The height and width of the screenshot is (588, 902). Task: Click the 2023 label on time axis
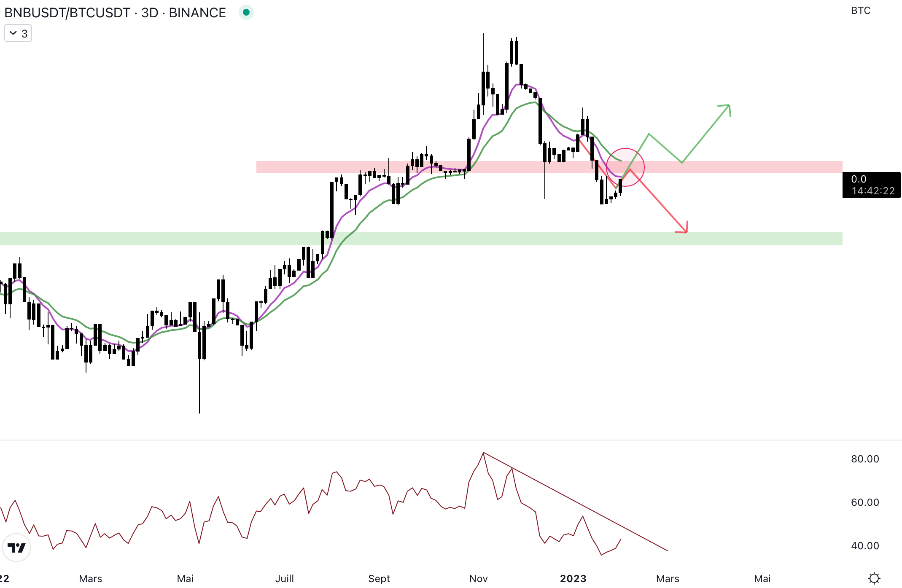[573, 578]
